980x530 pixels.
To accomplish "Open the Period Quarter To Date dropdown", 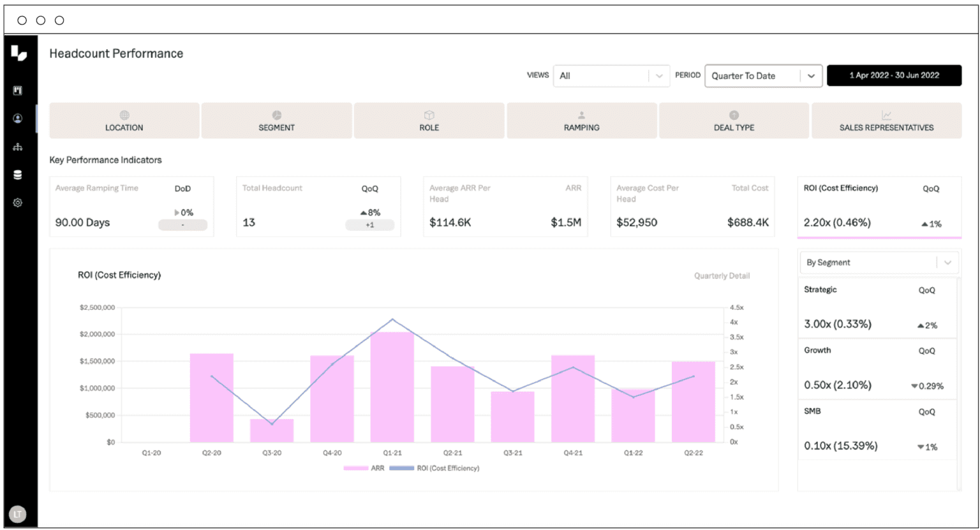I will pyautogui.click(x=811, y=76).
